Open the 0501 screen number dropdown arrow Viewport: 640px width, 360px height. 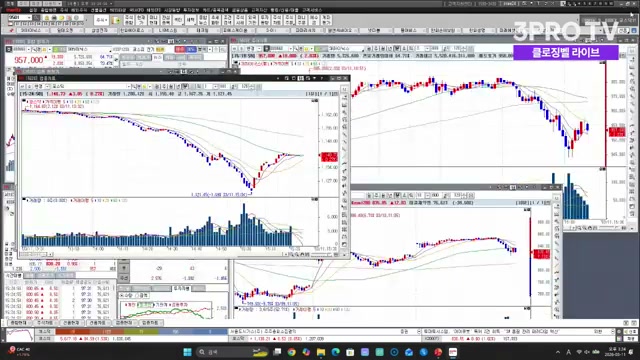[29, 18]
